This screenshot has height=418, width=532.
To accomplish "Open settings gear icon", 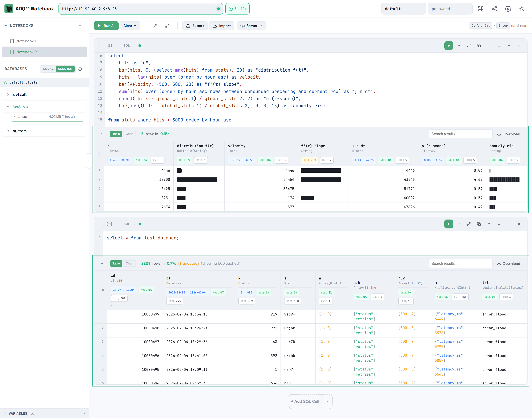I will 508,9.
